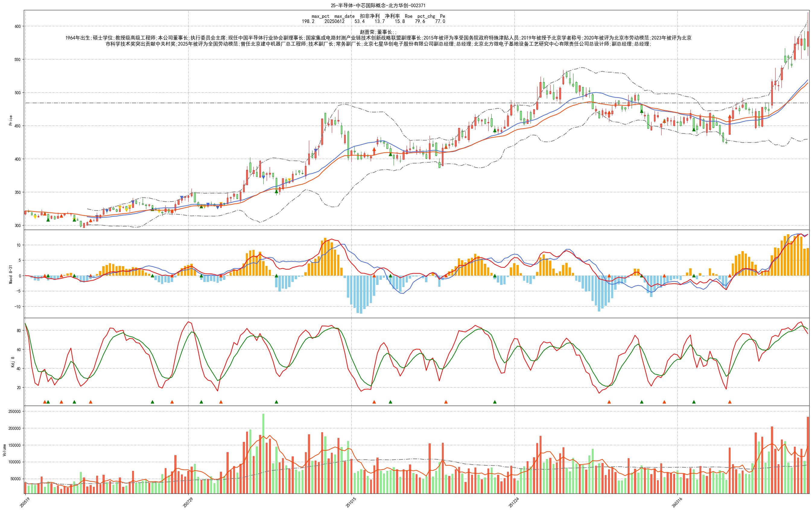812x511 pixels.
Task: Click the tallest light green volume bar
Action: (263, 454)
